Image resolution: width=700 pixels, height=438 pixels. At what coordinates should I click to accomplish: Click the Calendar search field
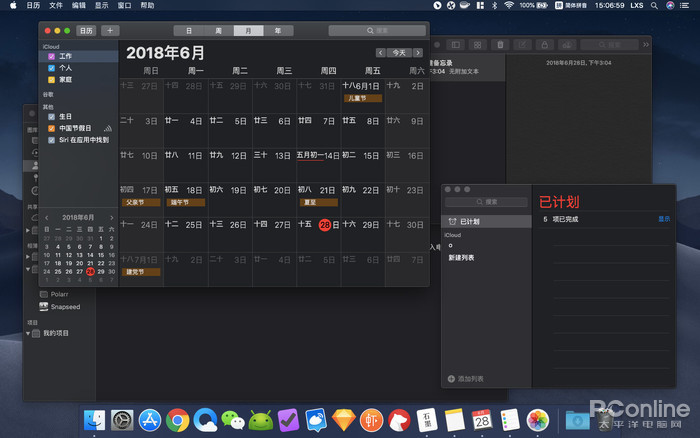pyautogui.click(x=377, y=30)
